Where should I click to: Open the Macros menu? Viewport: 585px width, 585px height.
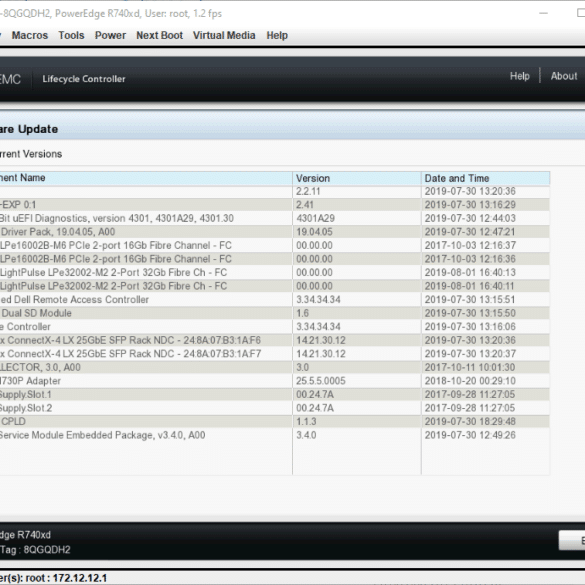(x=30, y=35)
